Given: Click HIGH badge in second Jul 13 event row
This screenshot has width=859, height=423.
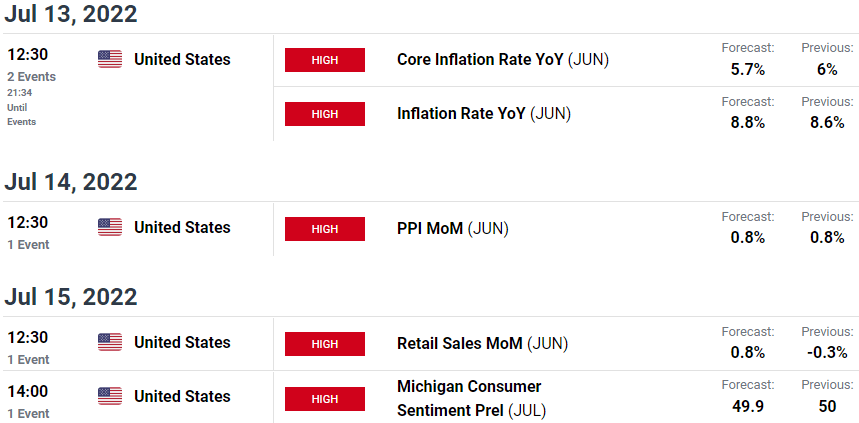Looking at the screenshot, I should 325,114.
